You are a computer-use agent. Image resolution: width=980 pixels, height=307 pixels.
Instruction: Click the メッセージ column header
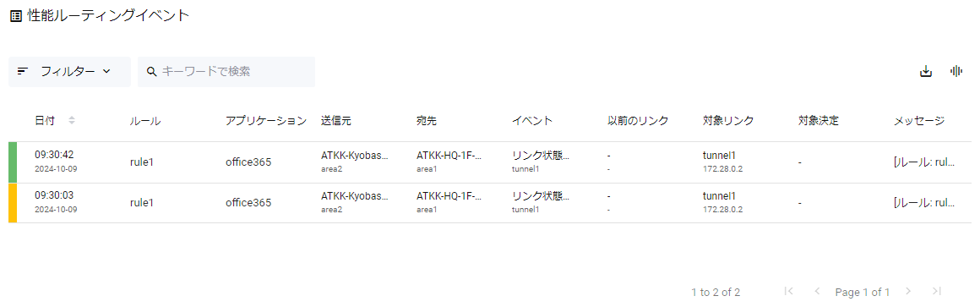[919, 121]
